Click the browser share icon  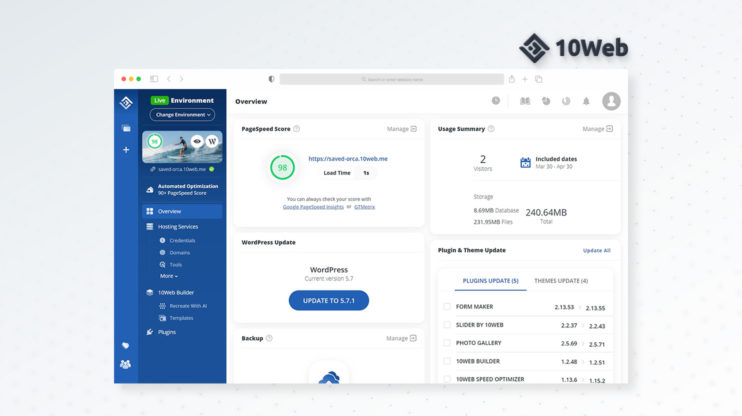pyautogui.click(x=512, y=79)
